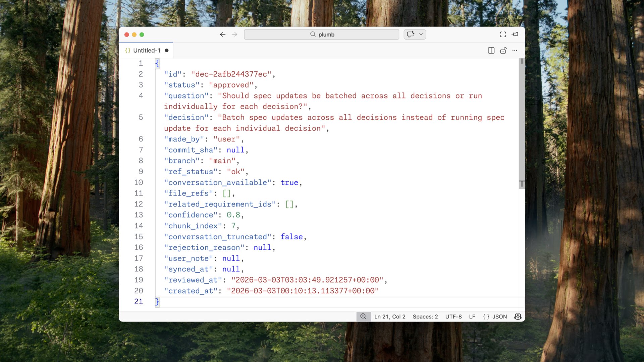644x362 pixels.
Task: Select the JSON language mode
Action: click(x=495, y=316)
